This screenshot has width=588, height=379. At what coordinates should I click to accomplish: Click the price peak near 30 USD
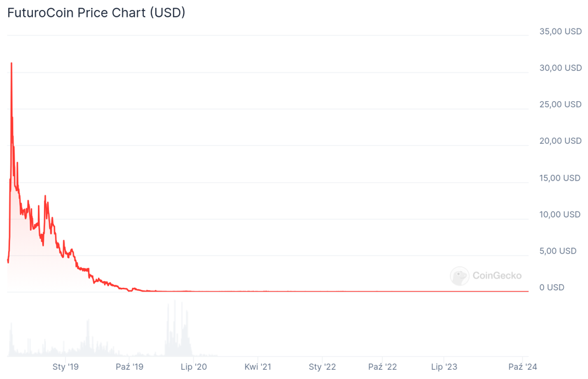tap(12, 64)
